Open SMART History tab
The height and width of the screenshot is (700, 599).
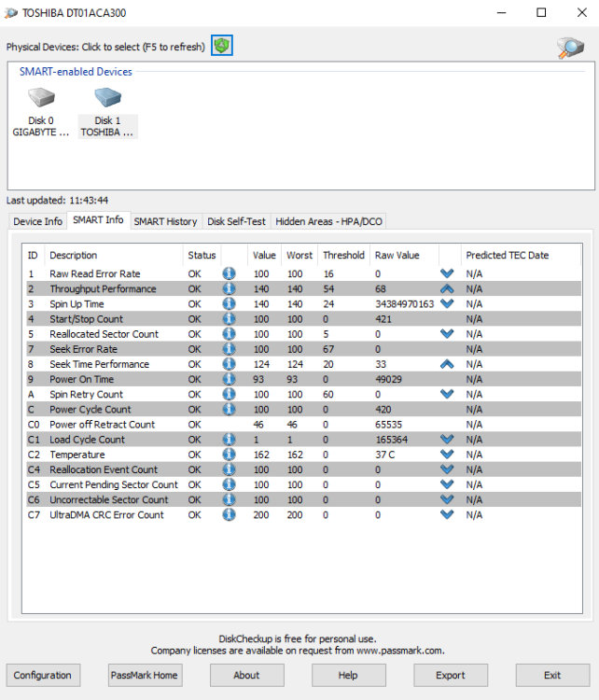[x=165, y=221]
